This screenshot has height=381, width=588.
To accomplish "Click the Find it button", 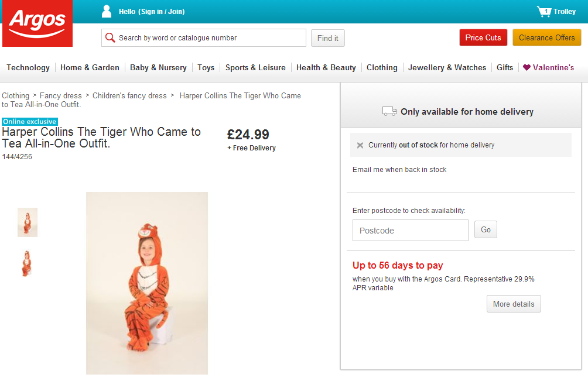I will point(328,38).
